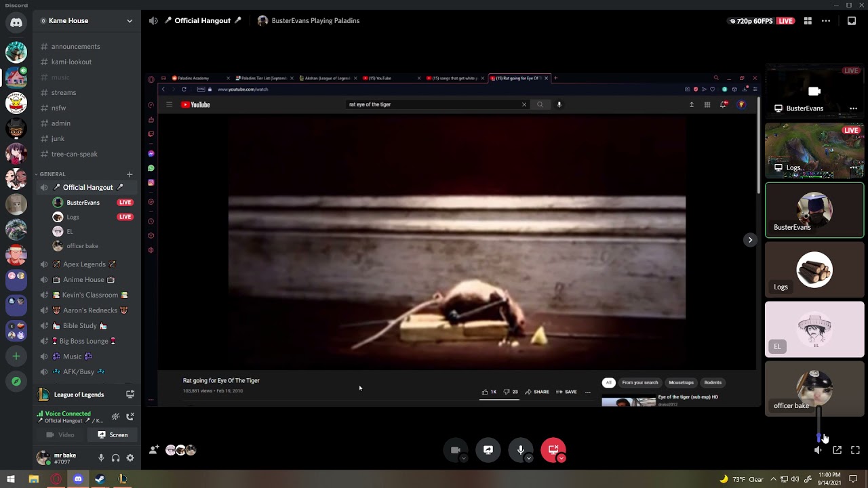
Task: Collapse the GENERAL channel category
Action: [52, 174]
